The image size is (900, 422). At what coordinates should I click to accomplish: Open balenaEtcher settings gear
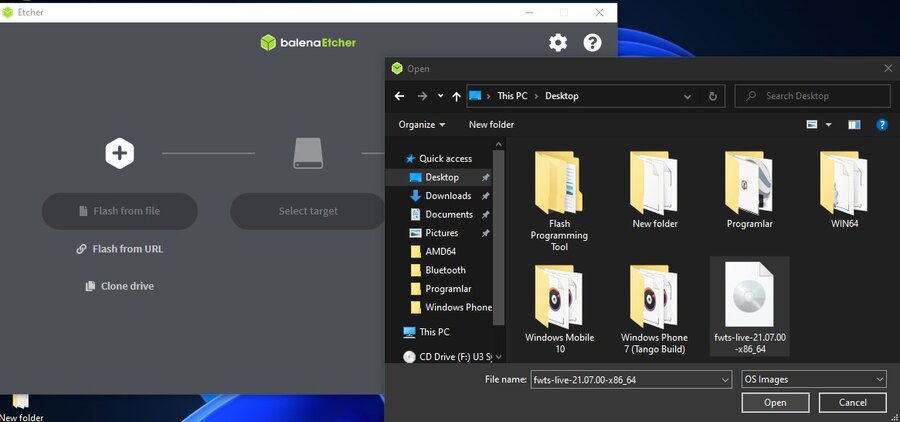point(558,42)
